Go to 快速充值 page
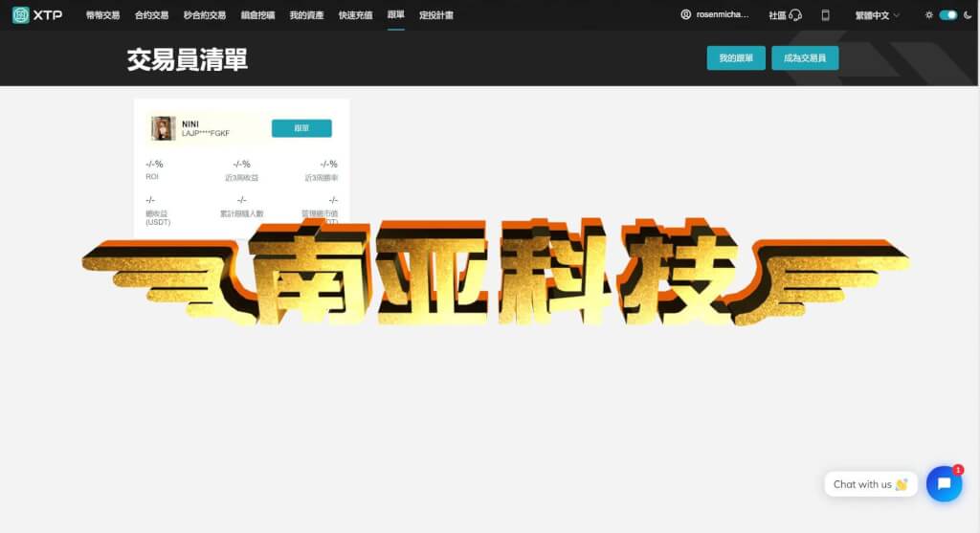The height and width of the screenshot is (533, 980). pos(355,15)
